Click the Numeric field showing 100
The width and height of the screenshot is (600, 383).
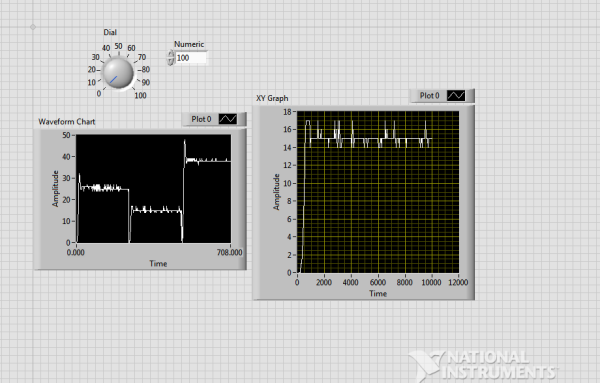pos(191,58)
